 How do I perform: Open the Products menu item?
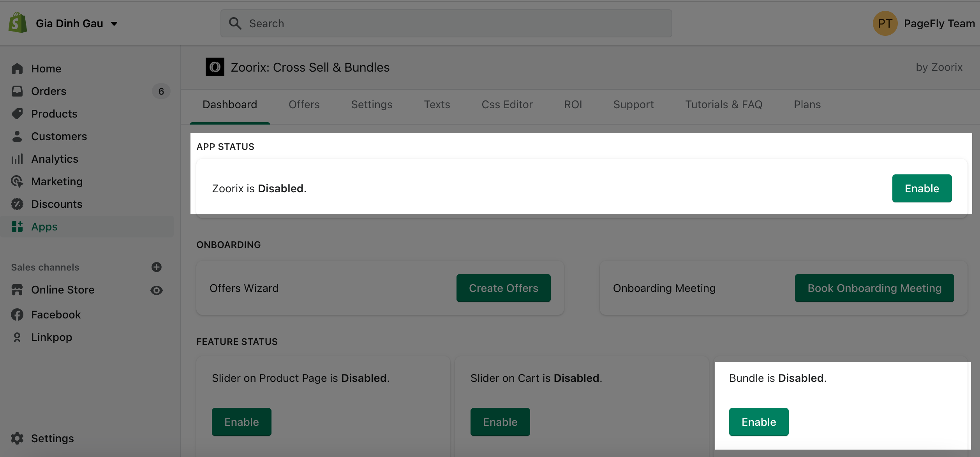(87, 114)
